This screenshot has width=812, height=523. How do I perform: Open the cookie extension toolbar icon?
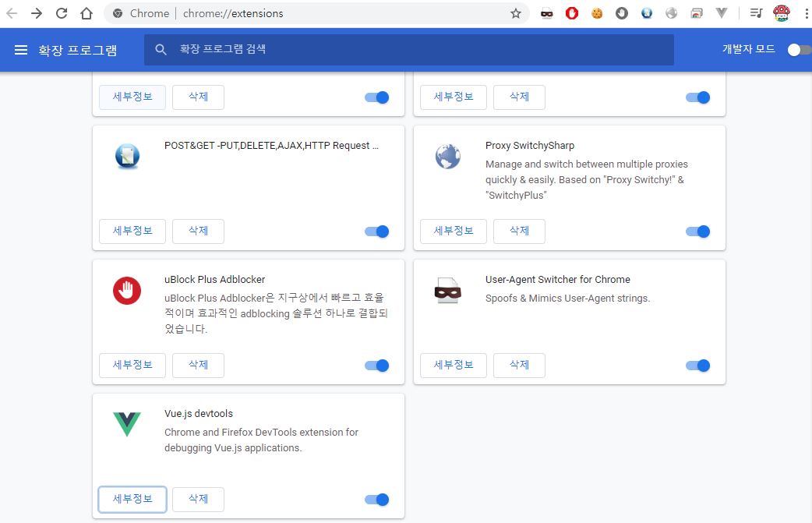[x=597, y=13]
